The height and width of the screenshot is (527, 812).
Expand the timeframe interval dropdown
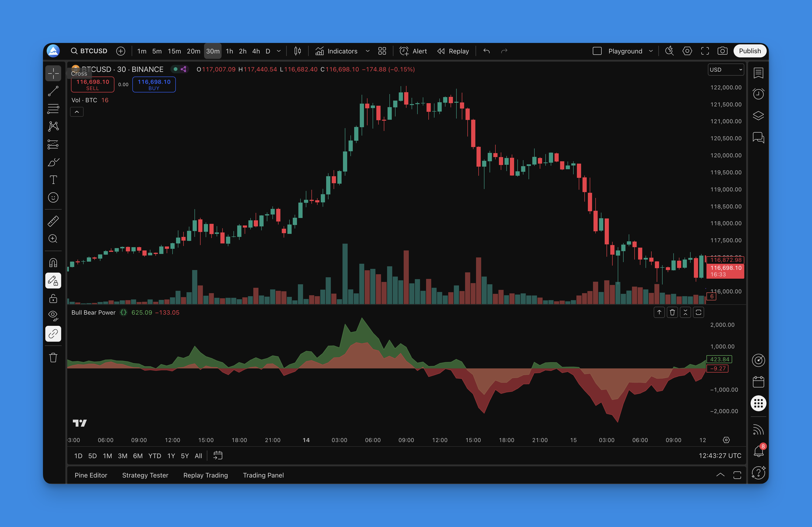click(x=279, y=51)
